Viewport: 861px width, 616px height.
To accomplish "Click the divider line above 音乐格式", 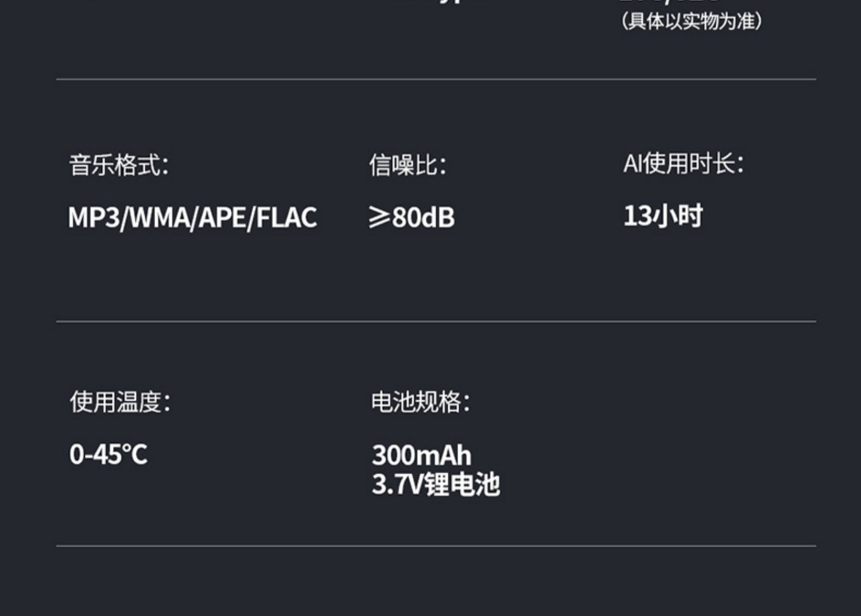I will pyautogui.click(x=436, y=79).
